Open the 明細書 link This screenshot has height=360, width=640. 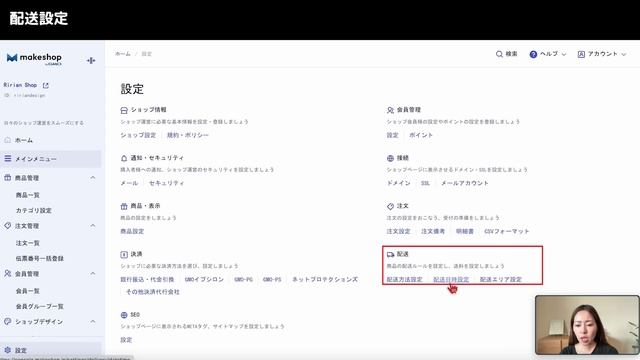click(x=465, y=231)
